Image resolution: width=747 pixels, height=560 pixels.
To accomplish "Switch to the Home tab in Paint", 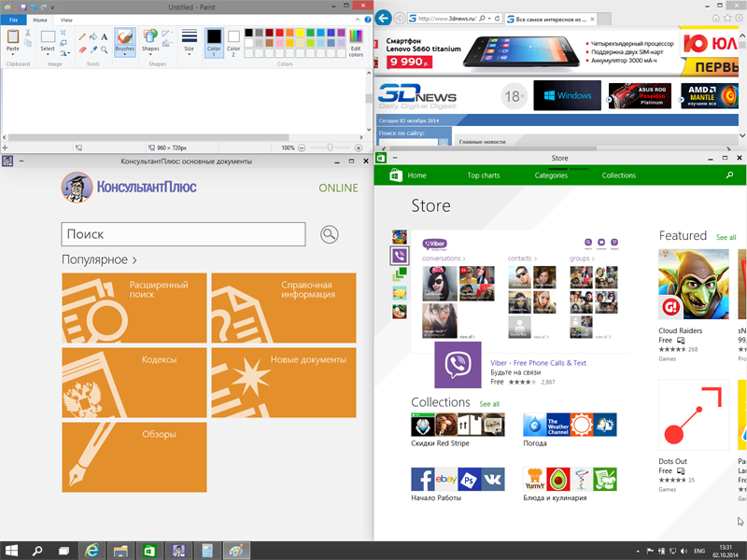I will (x=40, y=20).
